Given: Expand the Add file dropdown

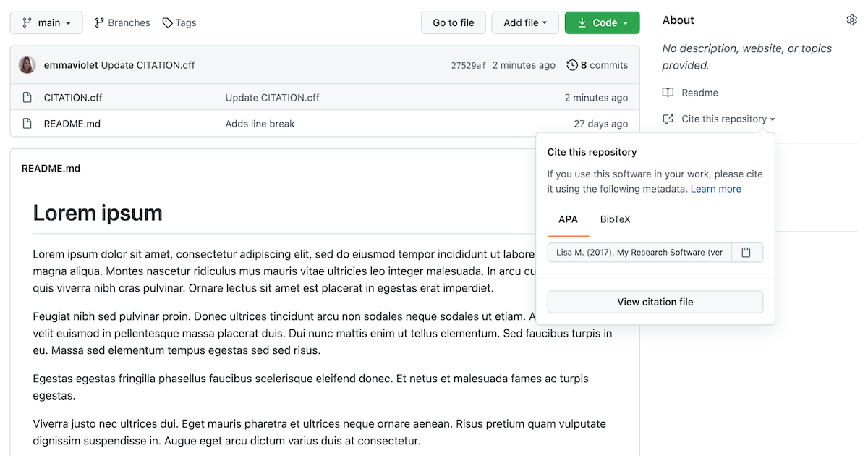Looking at the screenshot, I should 525,22.
